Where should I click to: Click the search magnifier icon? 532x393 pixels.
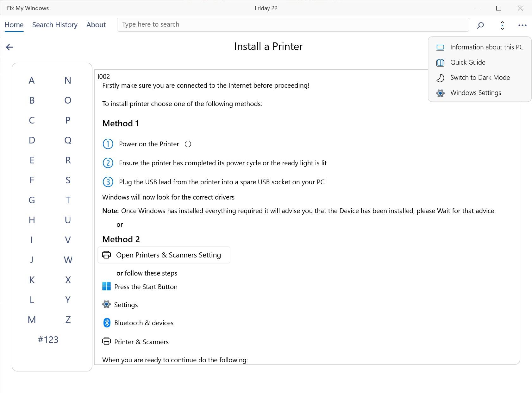(x=480, y=25)
